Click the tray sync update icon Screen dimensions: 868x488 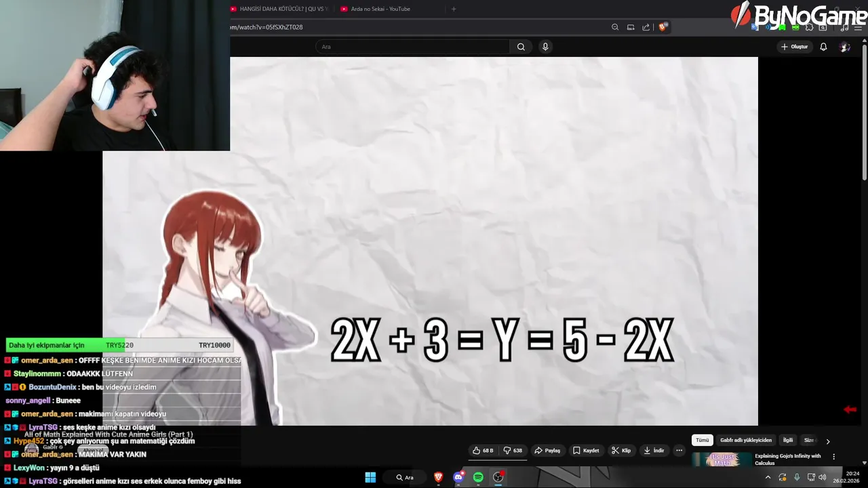coord(782,477)
